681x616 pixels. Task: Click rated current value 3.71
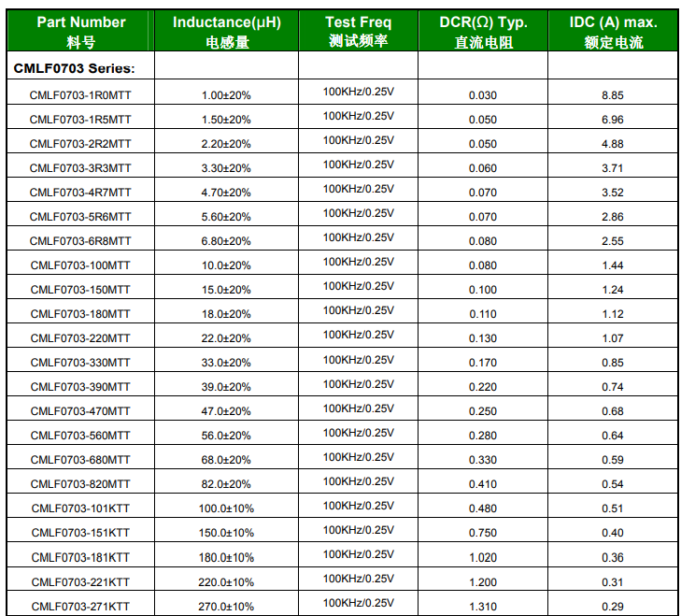(613, 168)
